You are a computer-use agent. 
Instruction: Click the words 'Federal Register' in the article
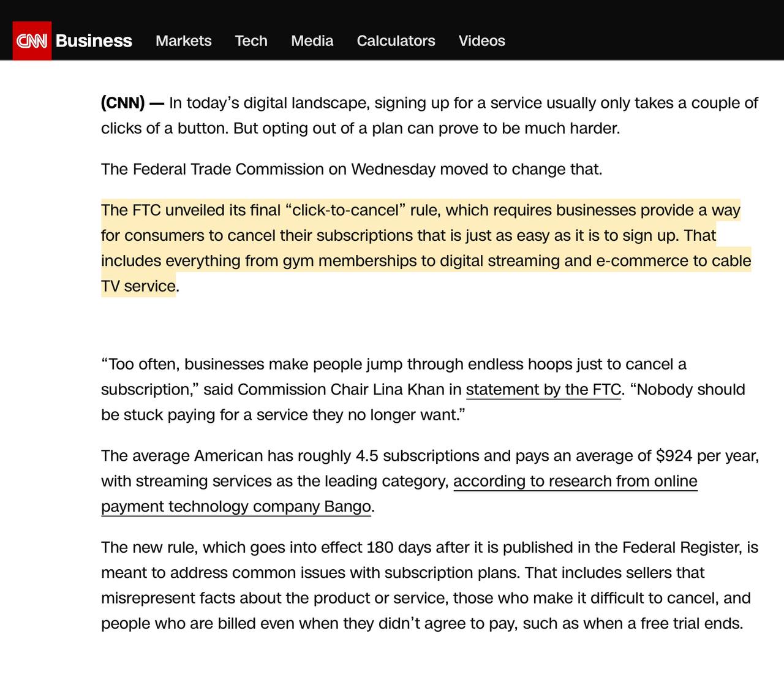[680, 547]
